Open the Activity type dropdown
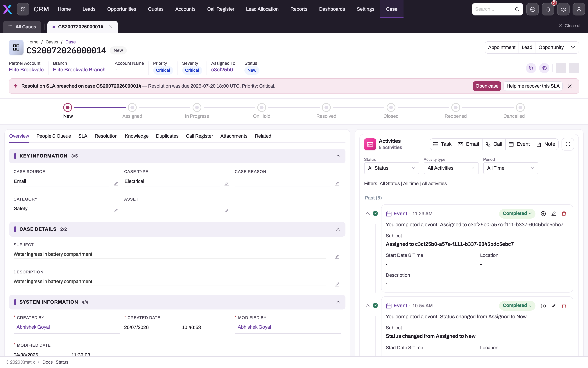Viewport: 588px width, 368px height. click(451, 168)
